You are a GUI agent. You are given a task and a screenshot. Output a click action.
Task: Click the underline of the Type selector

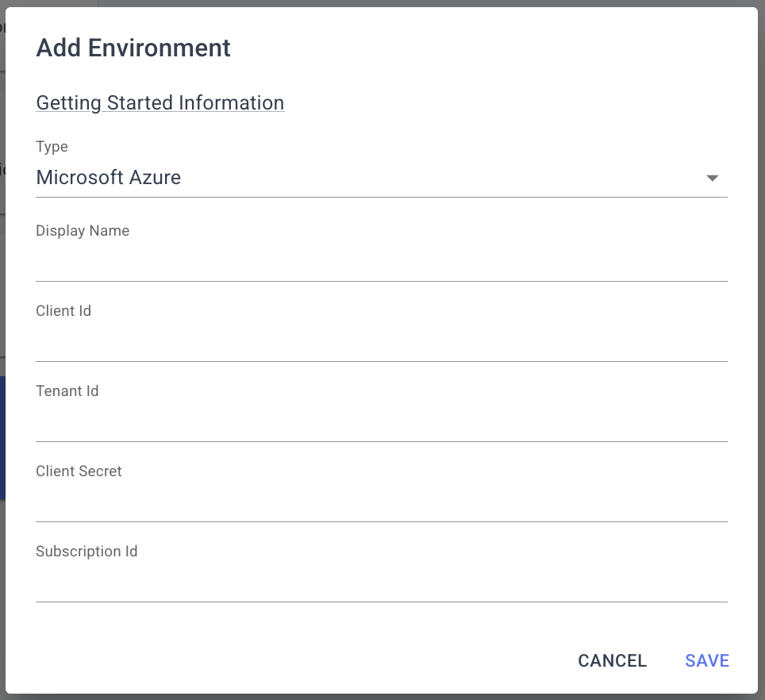tap(382, 197)
